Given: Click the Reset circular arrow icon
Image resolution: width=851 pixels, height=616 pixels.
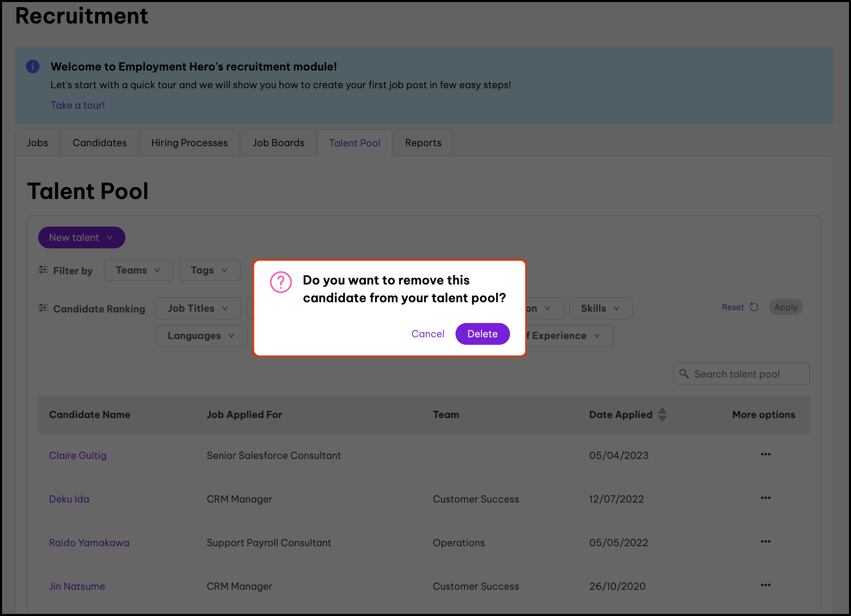Looking at the screenshot, I should 754,307.
